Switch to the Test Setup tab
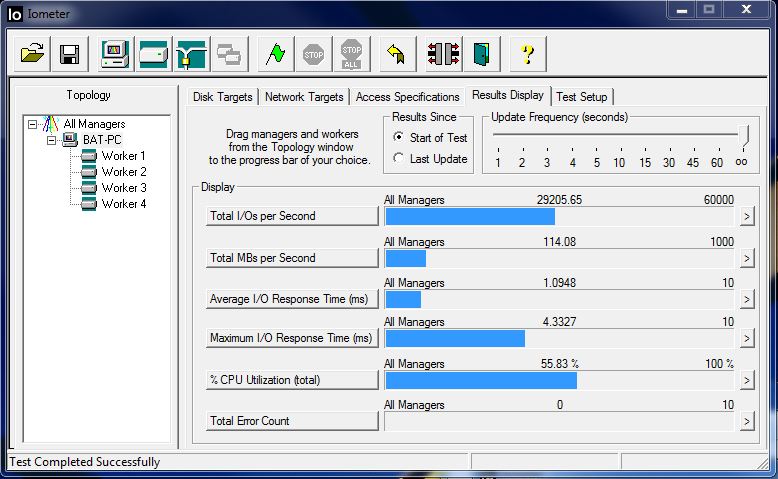This screenshot has width=778, height=479. coord(582,97)
